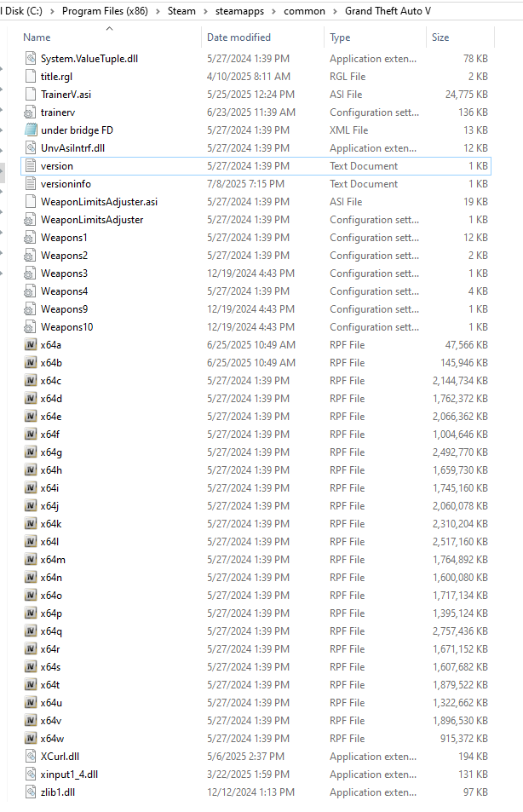Screen dimensions: 523x812
Task: Select the x64p file name
Action: coord(51,613)
